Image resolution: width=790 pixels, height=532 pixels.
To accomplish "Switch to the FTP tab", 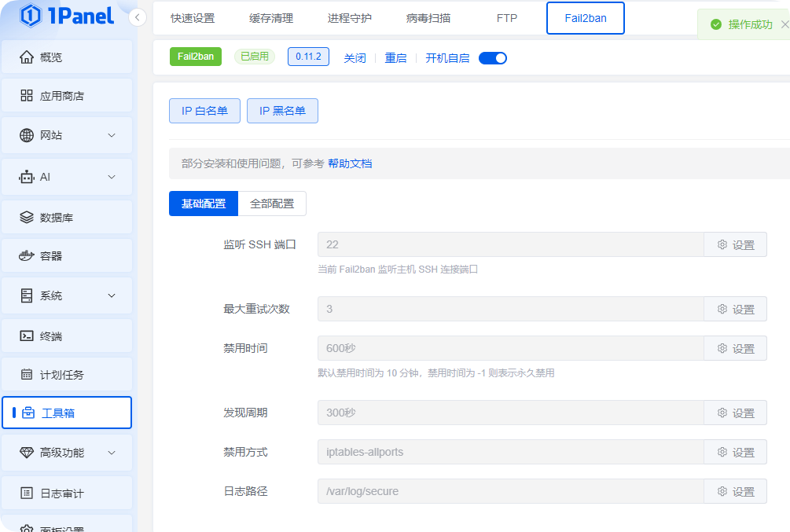I will 507,18.
